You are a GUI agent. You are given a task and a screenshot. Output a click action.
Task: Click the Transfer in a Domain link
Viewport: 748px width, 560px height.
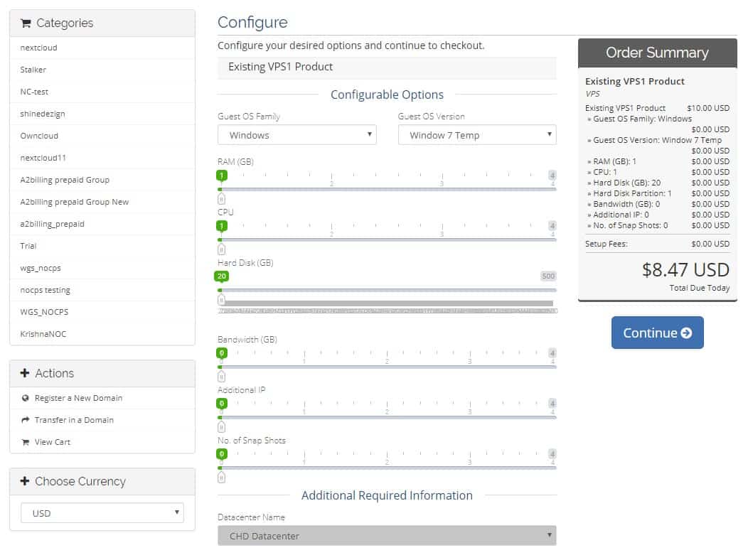(x=74, y=420)
